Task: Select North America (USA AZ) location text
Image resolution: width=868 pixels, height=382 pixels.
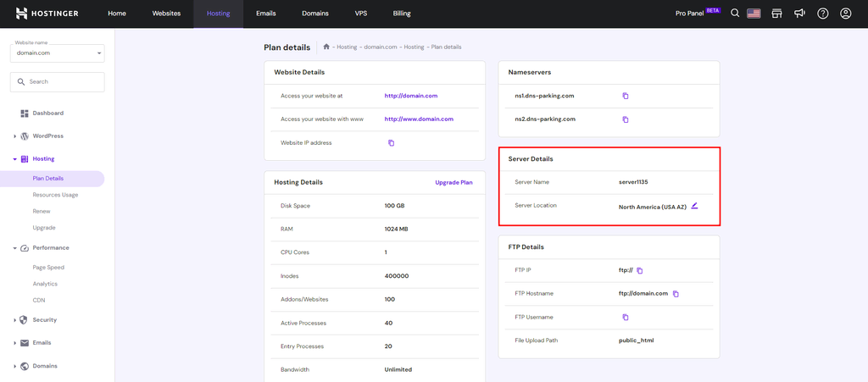Action: tap(653, 208)
